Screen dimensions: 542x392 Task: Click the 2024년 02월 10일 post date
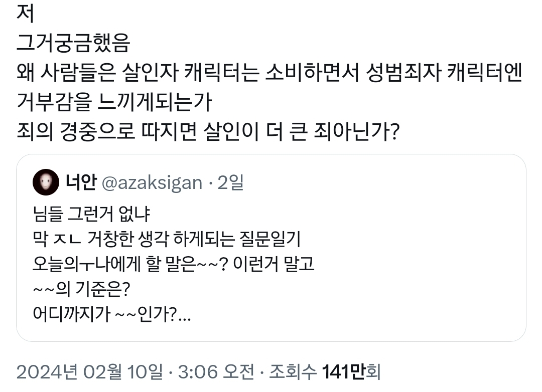click(x=89, y=372)
